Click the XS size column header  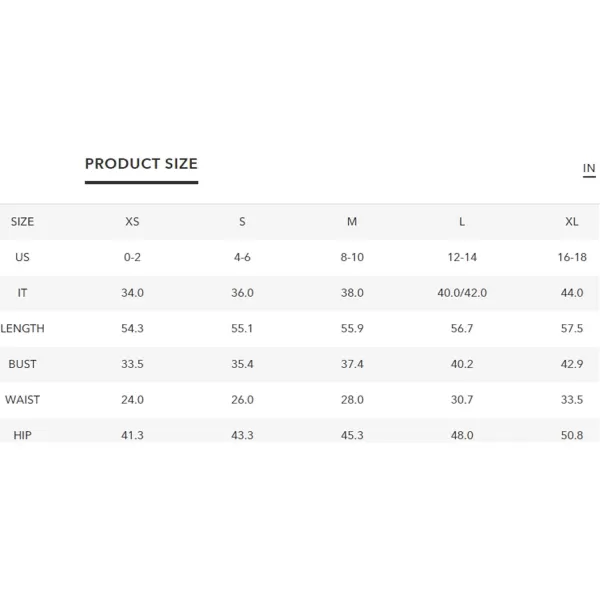pos(132,222)
